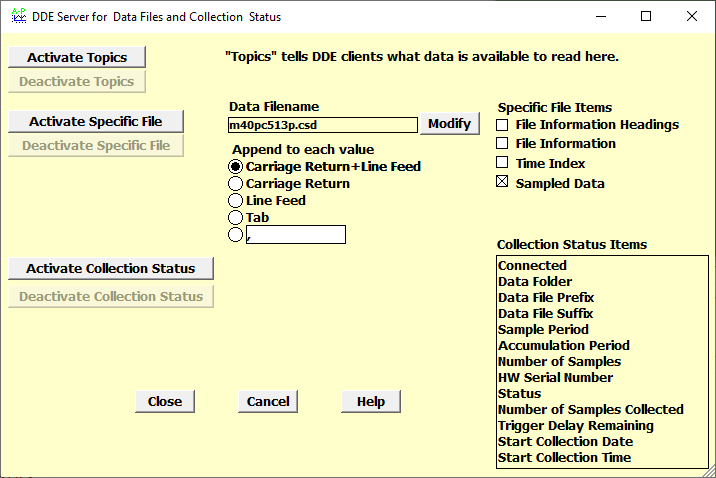Select the custom character radio button

point(236,235)
